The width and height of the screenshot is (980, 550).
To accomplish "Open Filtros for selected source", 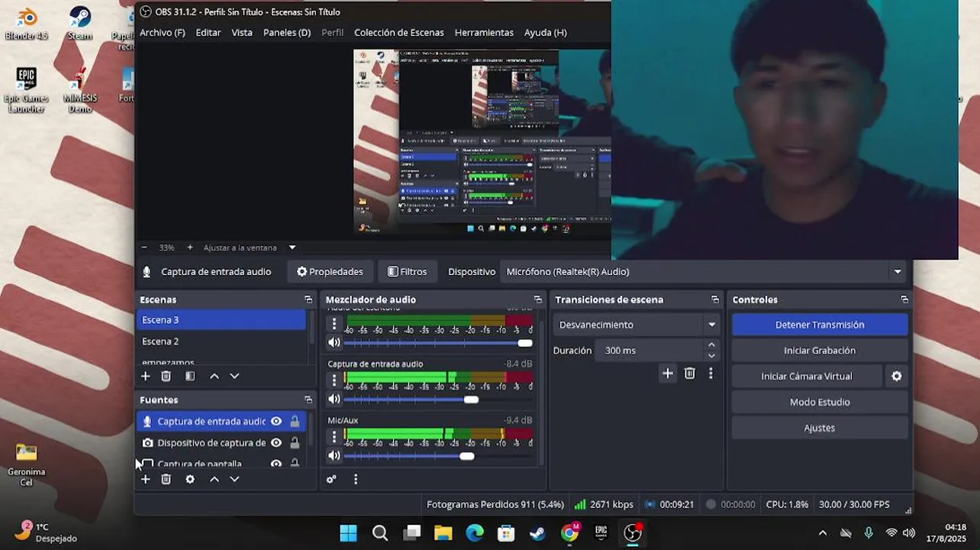I will pyautogui.click(x=407, y=271).
